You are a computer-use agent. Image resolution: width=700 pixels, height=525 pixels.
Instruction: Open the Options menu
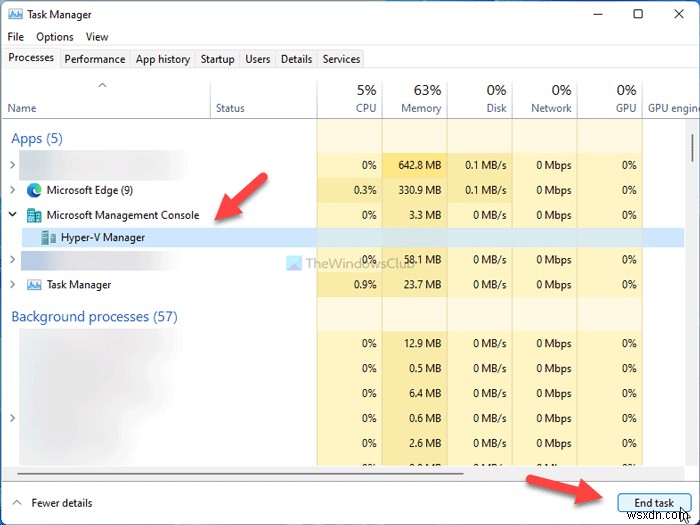coord(54,37)
